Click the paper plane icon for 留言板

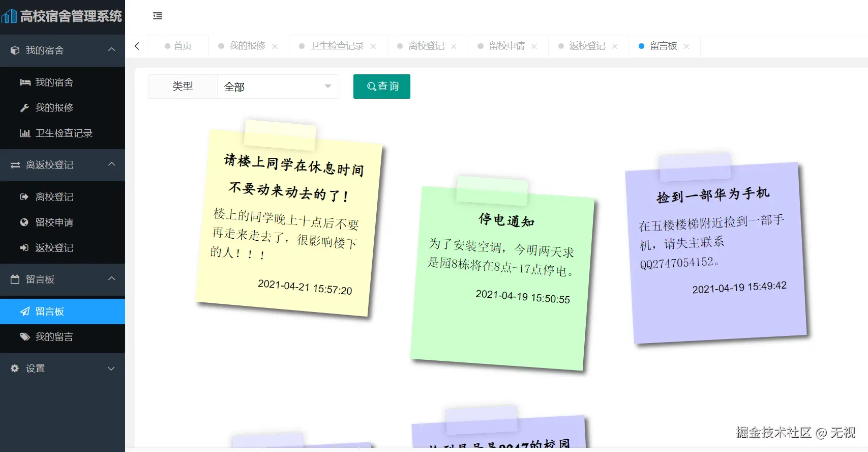24,311
